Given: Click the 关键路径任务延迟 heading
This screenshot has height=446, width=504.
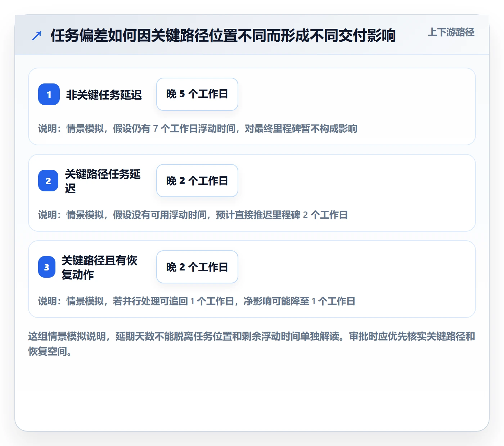Looking at the screenshot, I should pyautogui.click(x=103, y=181).
